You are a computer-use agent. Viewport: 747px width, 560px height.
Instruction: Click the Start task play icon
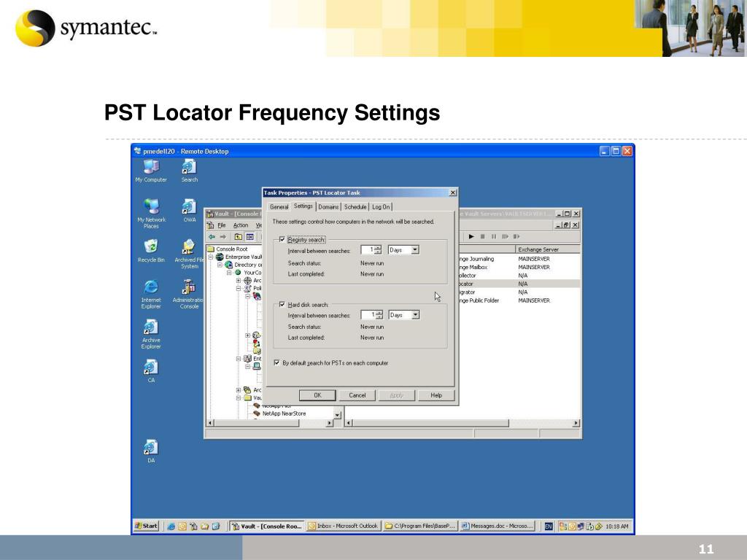[471, 237]
